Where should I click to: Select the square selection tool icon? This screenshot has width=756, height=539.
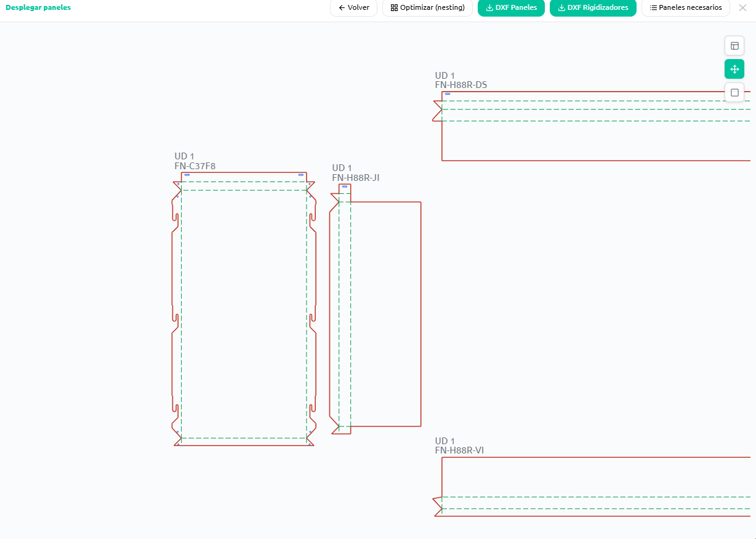coord(734,92)
